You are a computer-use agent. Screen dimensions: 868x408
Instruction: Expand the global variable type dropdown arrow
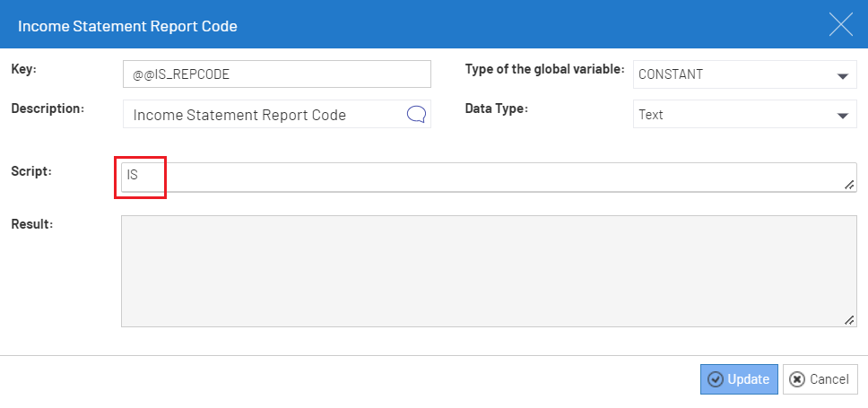coord(843,76)
